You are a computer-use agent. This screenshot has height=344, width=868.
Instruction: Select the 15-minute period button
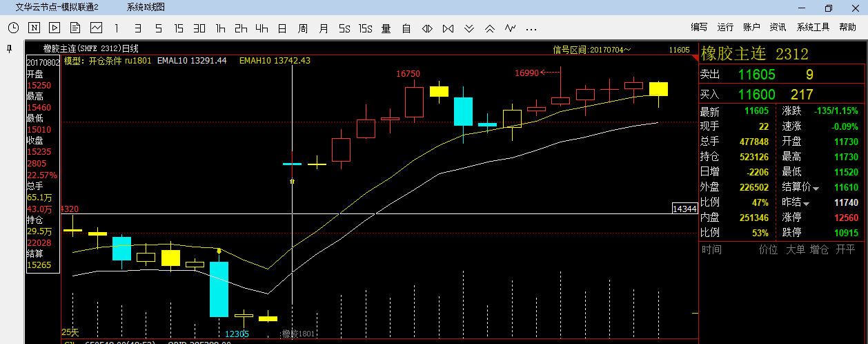(x=179, y=28)
